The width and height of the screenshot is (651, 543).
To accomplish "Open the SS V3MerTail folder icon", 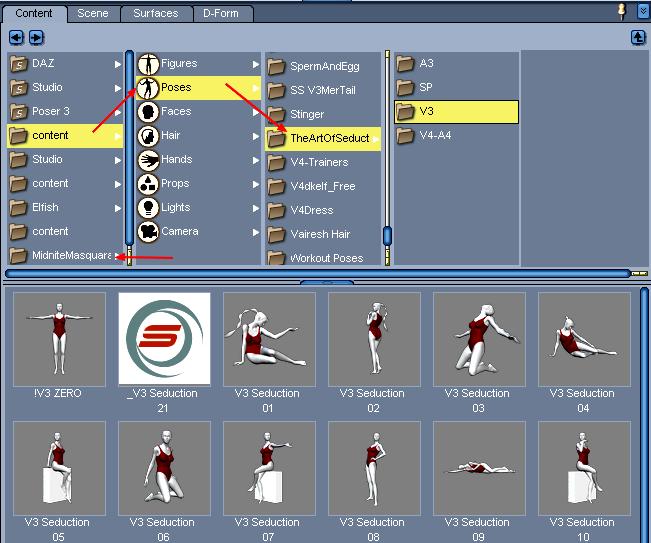I will tap(276, 90).
